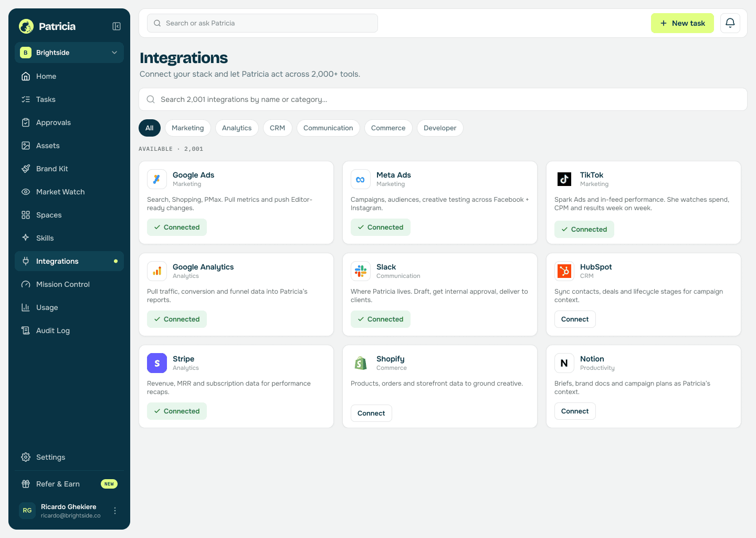Image resolution: width=756 pixels, height=538 pixels.
Task: Click the Patricia logo icon
Action: pyautogui.click(x=26, y=26)
